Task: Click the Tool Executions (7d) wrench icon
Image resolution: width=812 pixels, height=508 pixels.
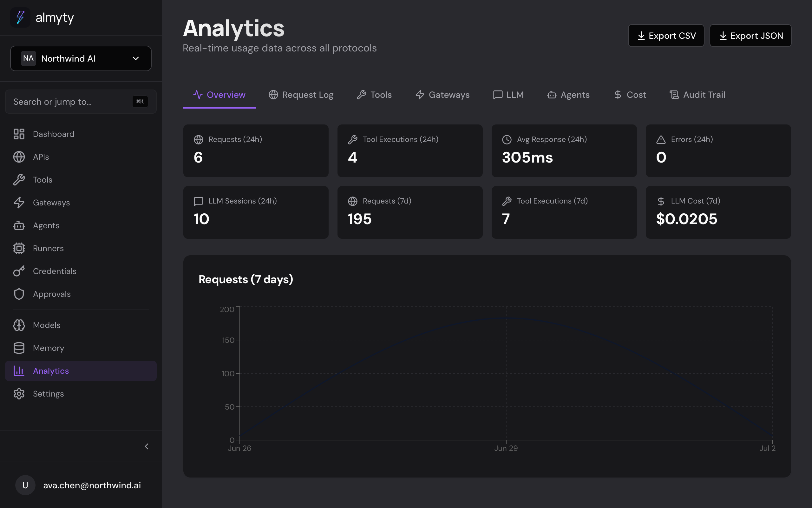Action: (507, 201)
